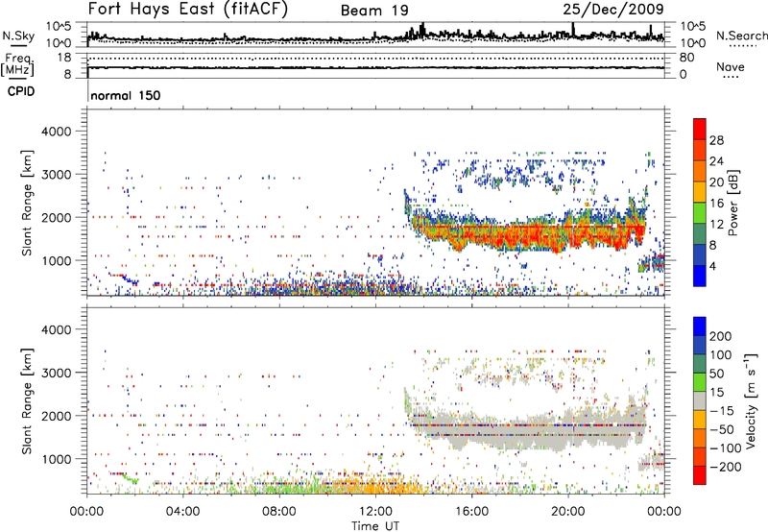
Task: Click the "08:00" time tick label
Action: click(279, 512)
